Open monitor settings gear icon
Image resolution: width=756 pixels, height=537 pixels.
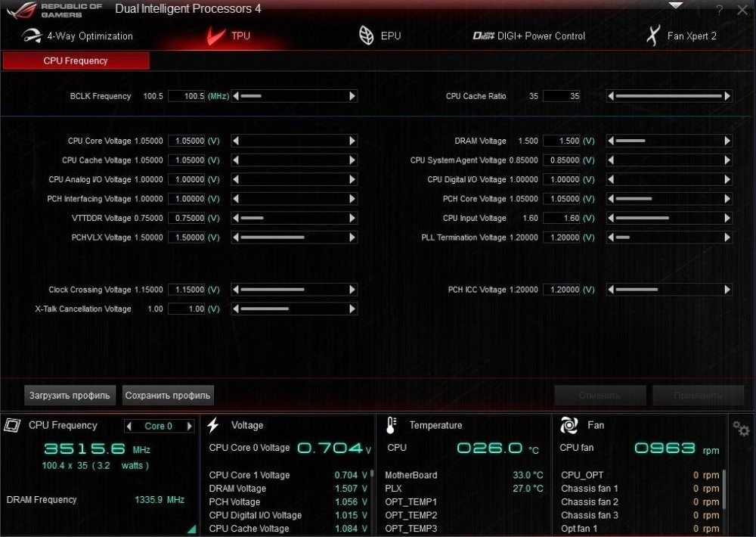(x=741, y=428)
